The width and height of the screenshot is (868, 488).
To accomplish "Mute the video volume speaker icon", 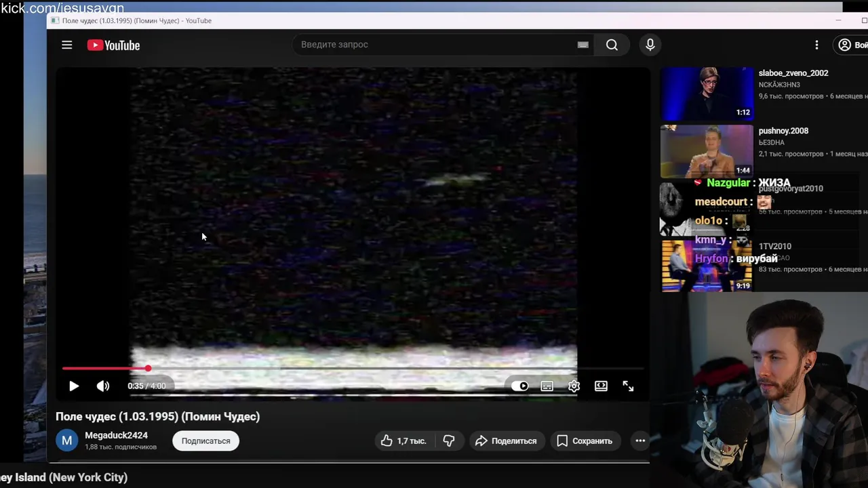I will coord(103,386).
